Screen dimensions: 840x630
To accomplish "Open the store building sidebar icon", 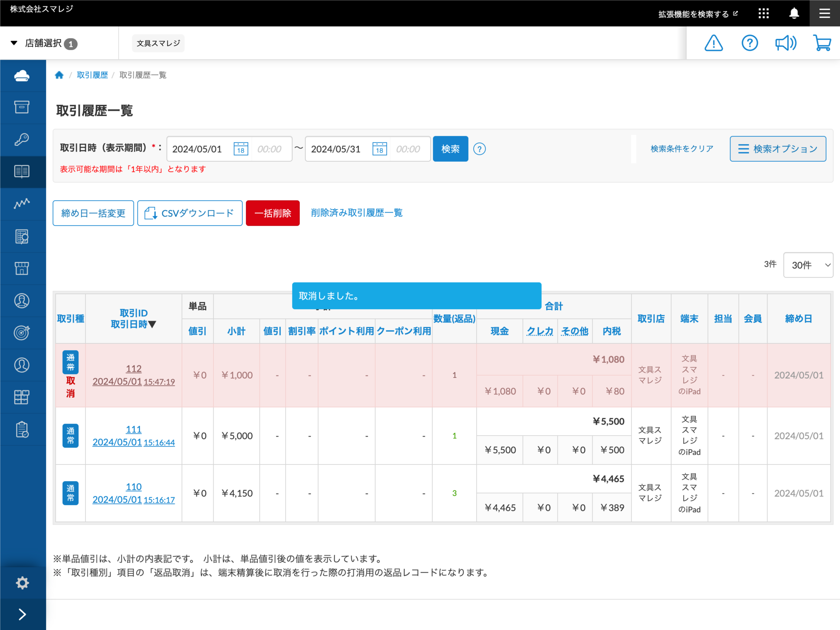I will (x=22, y=268).
